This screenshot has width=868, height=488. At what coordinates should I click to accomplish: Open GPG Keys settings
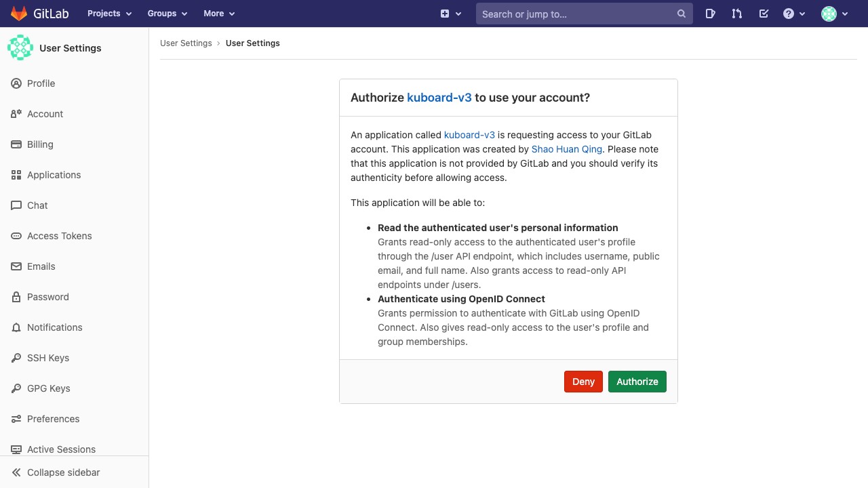(48, 388)
